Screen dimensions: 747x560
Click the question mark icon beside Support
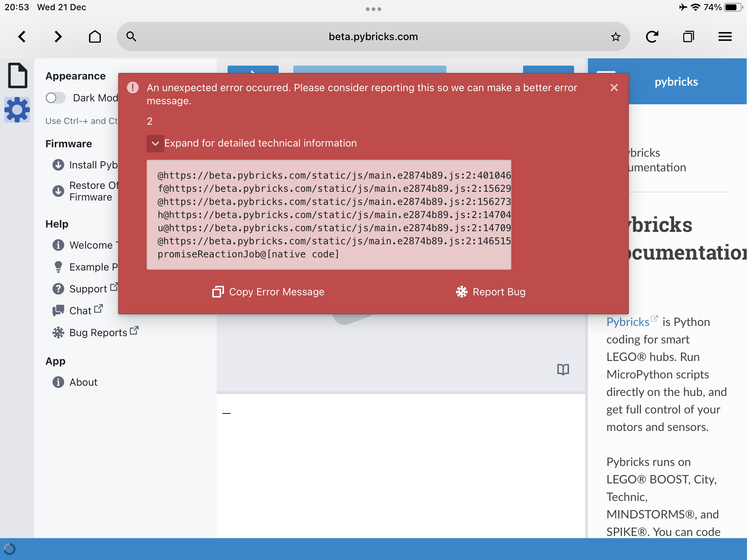58,289
